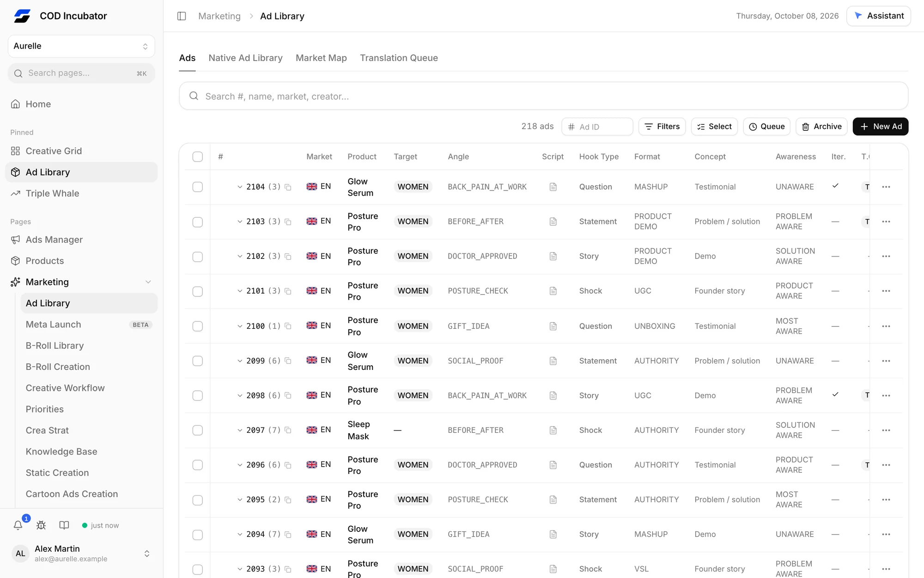This screenshot has width=924, height=578.
Task: Open Alex Martin account switcher
Action: click(81, 553)
